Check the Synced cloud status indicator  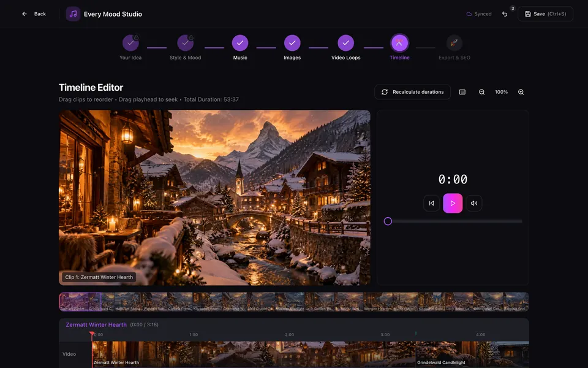point(479,14)
